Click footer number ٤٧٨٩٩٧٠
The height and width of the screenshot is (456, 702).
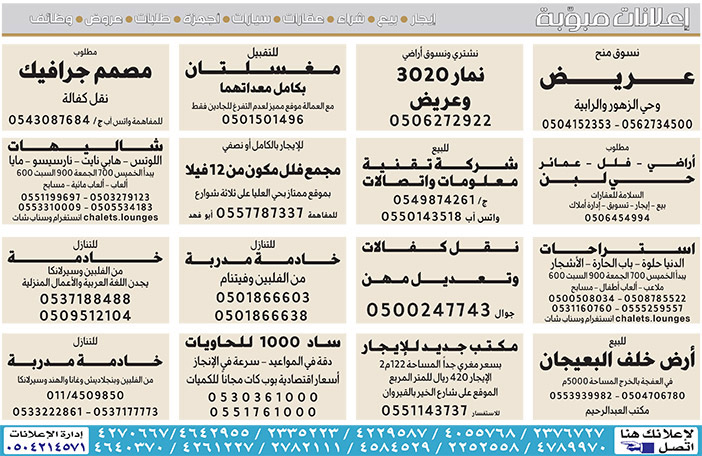click(570, 447)
